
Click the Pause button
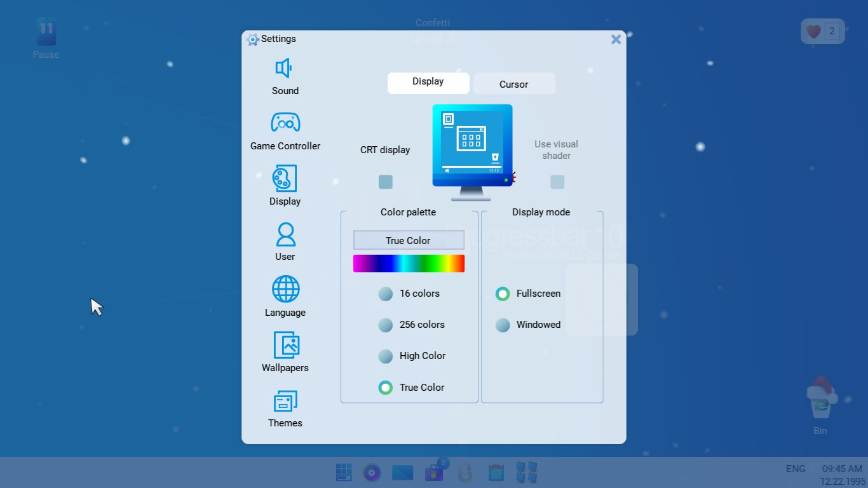pyautogui.click(x=45, y=30)
